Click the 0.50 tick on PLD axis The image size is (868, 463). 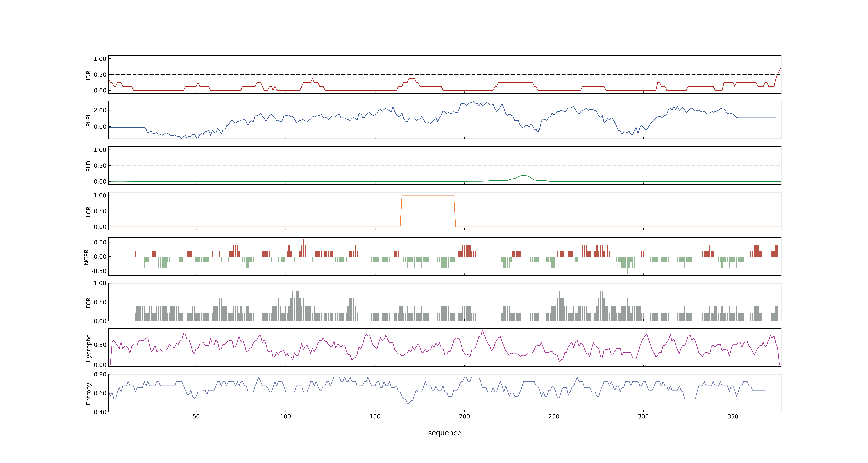coord(100,165)
